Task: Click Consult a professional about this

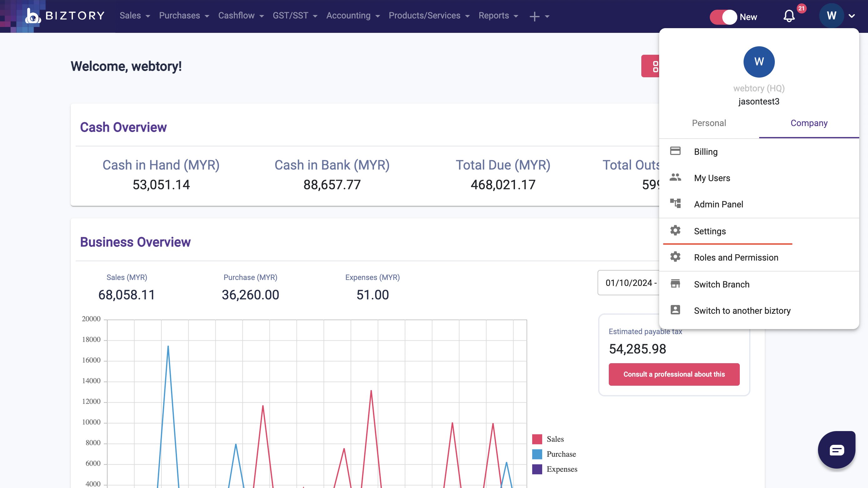Action: click(x=674, y=374)
